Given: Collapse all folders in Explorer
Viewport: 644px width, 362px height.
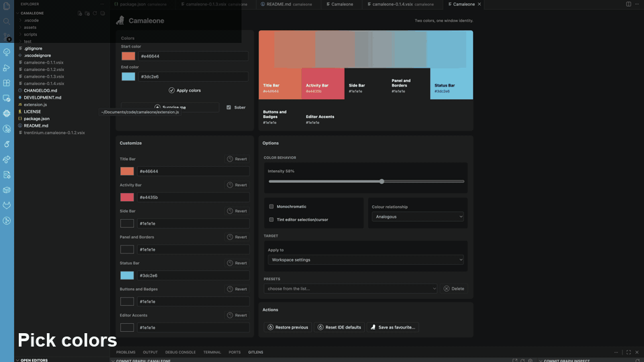Looking at the screenshot, I should (103, 13).
